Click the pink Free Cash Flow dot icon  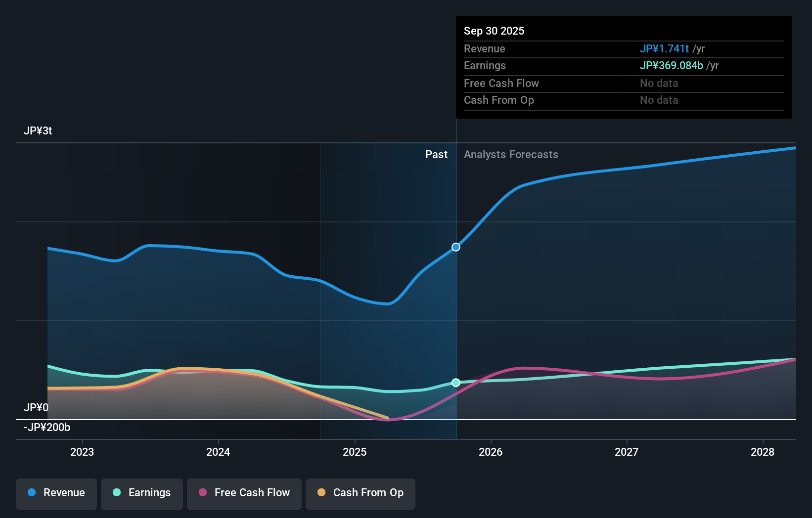[202, 493]
